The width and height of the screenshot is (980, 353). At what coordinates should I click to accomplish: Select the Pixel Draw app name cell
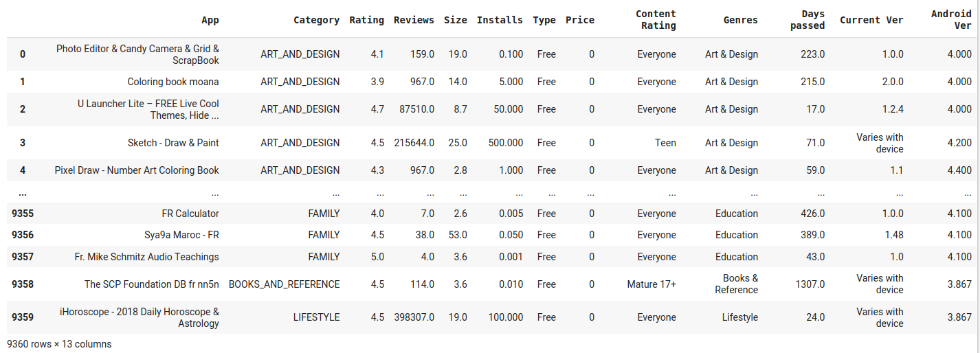pyautogui.click(x=137, y=170)
